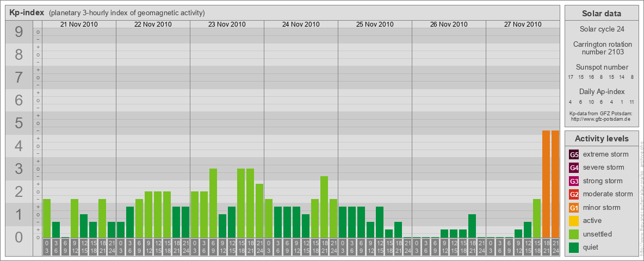Select the 24 Nov 2010 date header

301,24
